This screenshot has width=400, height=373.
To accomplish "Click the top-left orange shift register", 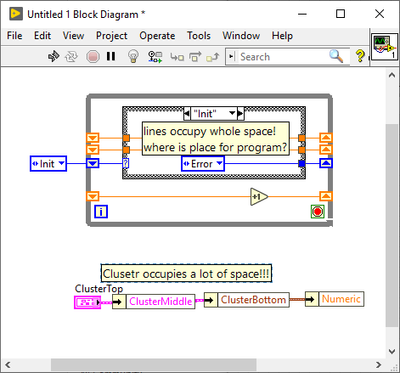I will 93,137.
